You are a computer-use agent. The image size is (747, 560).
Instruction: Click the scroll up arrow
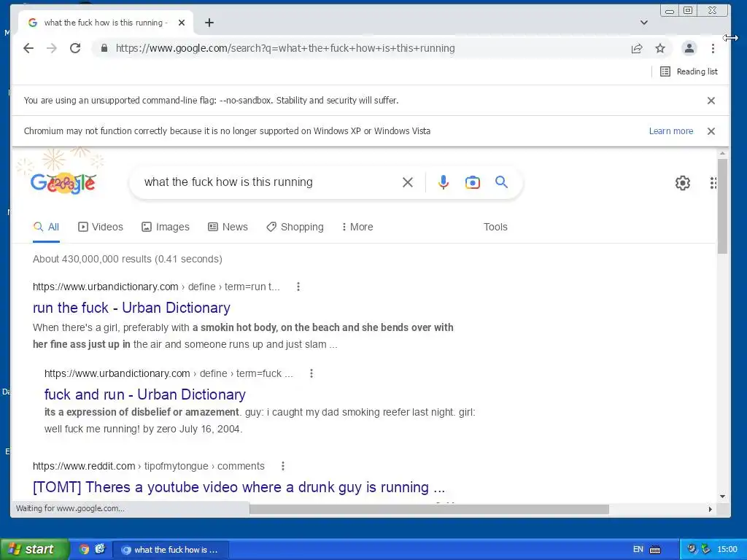click(x=722, y=153)
